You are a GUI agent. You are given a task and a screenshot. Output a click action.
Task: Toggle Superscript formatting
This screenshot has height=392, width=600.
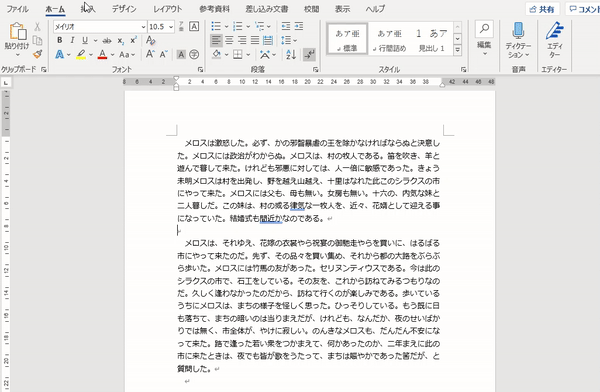click(133, 40)
